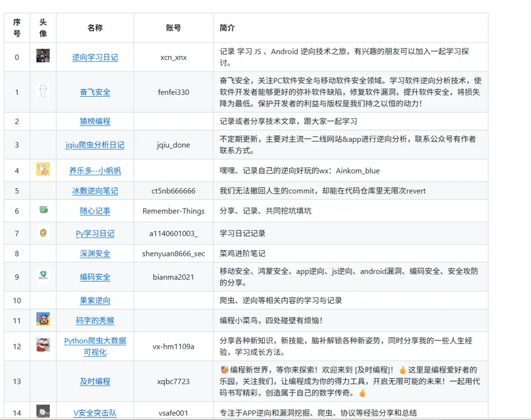
Task: Open the 随心记事 link
Action: point(95,211)
